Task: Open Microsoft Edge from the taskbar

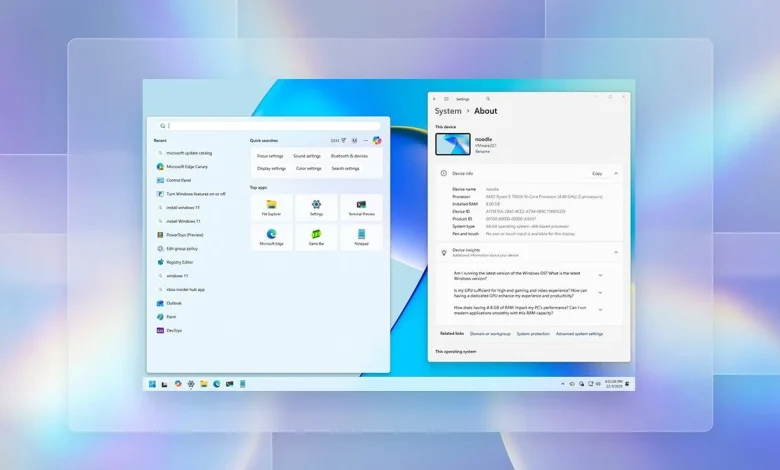Action: 217,384
